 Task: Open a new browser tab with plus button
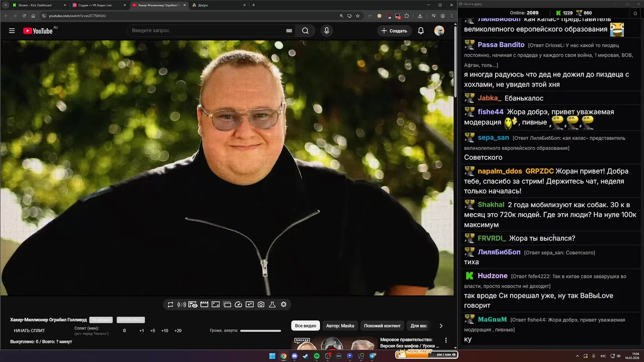point(254,5)
